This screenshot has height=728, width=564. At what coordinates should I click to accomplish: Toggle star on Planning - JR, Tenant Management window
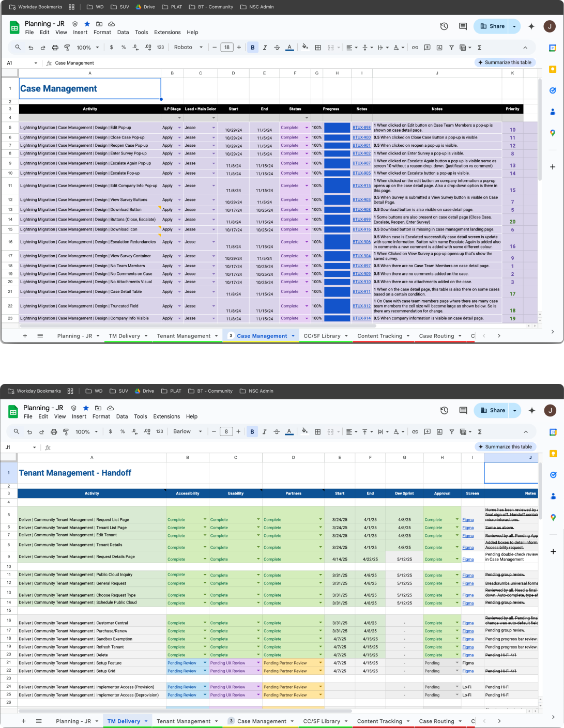pyautogui.click(x=86, y=408)
